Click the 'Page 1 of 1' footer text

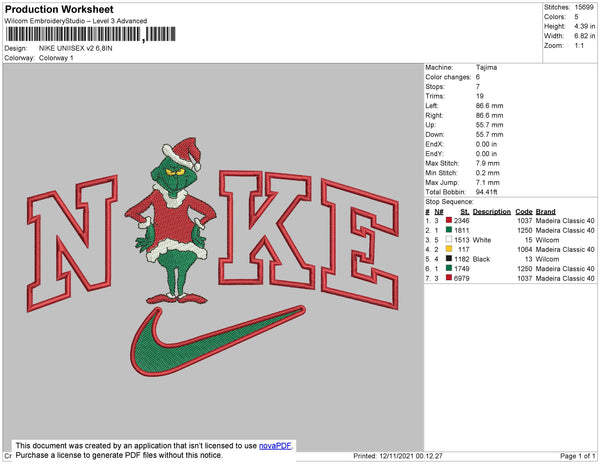pos(577,456)
